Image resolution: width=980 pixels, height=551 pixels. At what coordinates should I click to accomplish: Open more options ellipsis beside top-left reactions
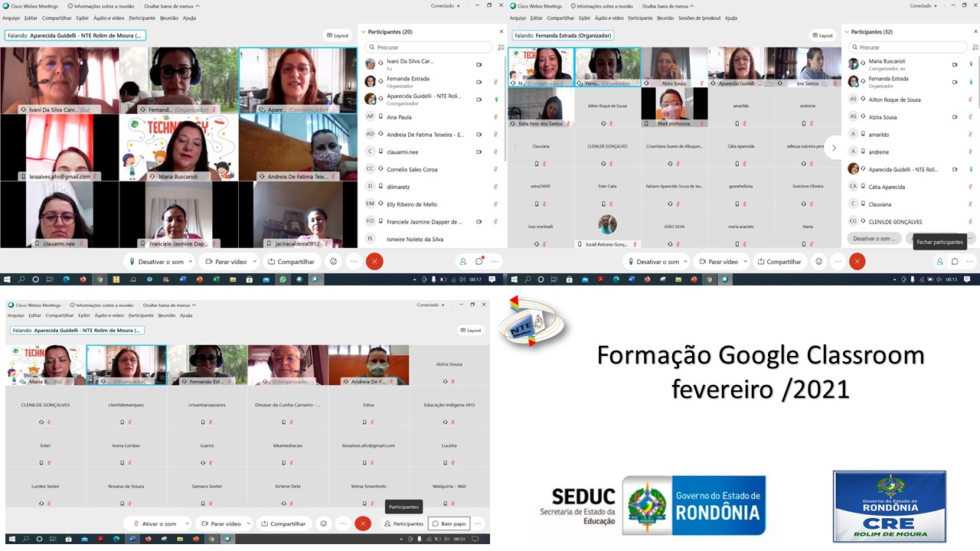coord(354,262)
